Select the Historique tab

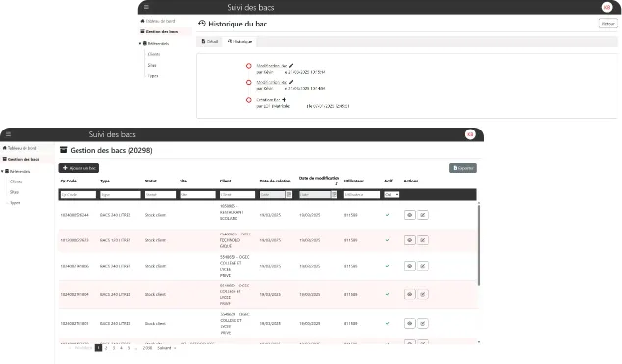click(239, 41)
